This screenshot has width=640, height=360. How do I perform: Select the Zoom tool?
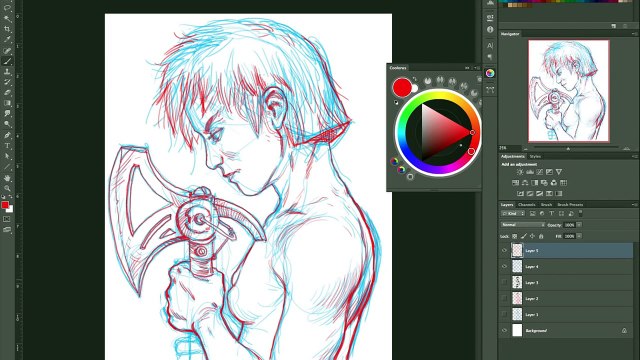(7, 188)
